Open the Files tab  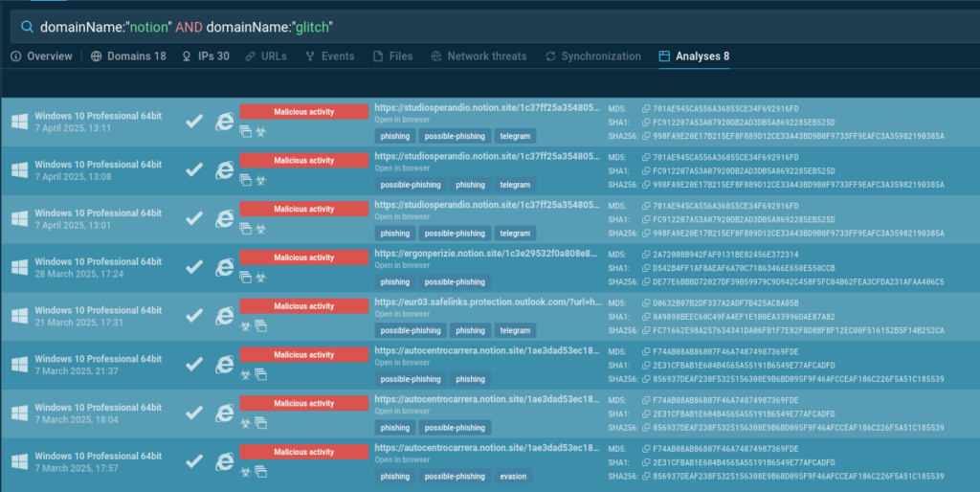tap(393, 56)
